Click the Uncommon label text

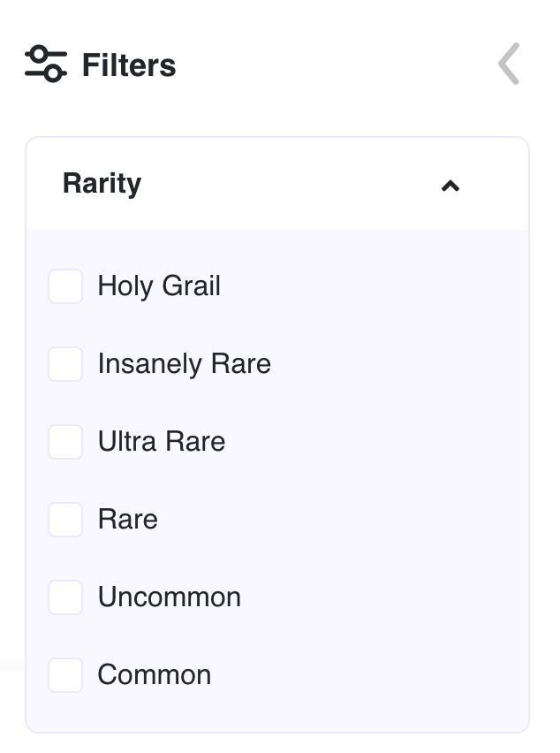coord(169,597)
